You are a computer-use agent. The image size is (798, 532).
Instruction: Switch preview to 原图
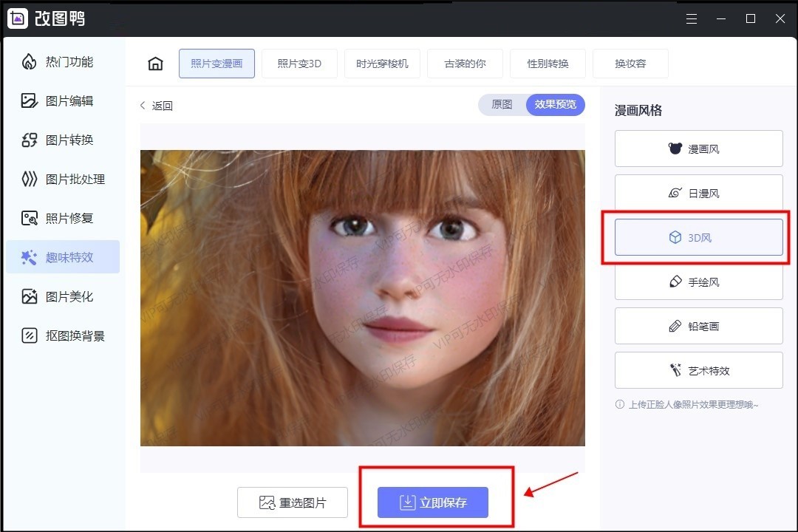502,105
